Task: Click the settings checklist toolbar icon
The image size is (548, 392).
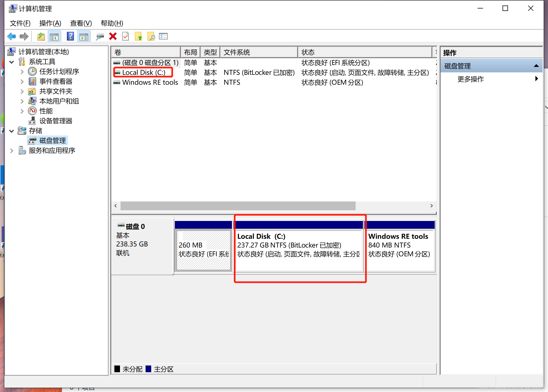Action: pos(163,36)
